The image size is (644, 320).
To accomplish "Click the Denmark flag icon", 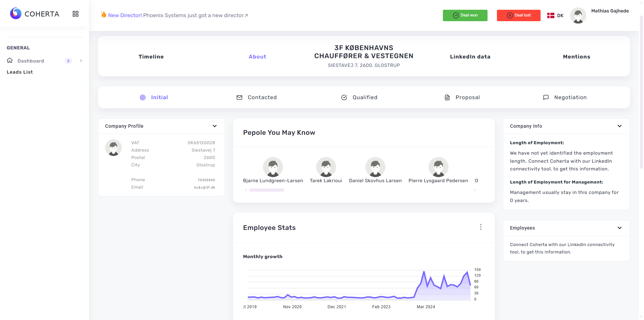I will tap(551, 15).
